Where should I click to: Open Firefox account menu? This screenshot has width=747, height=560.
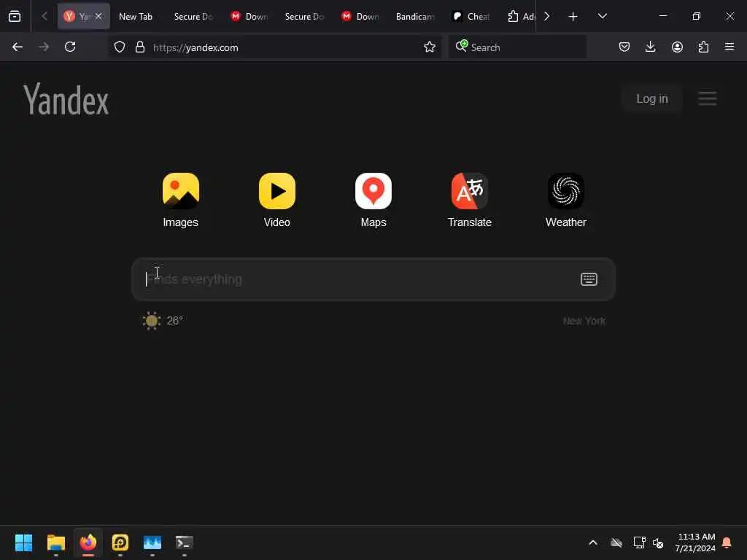point(677,47)
